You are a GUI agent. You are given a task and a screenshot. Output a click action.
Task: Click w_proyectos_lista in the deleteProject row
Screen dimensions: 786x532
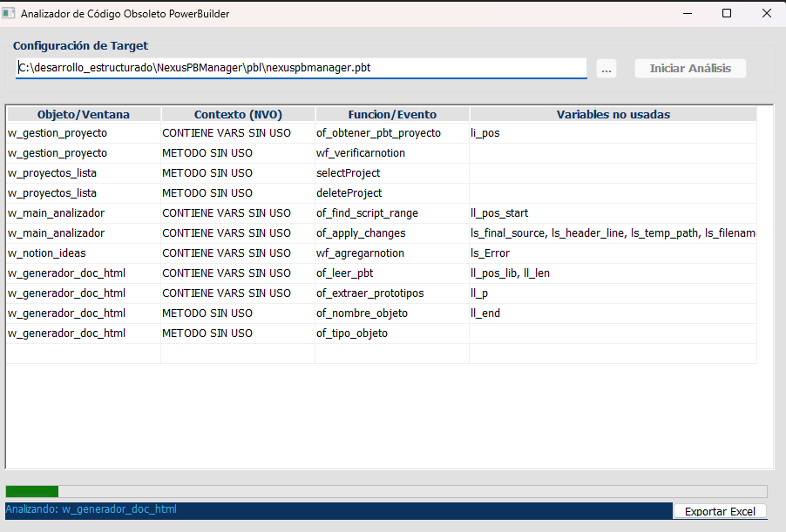tap(84, 193)
